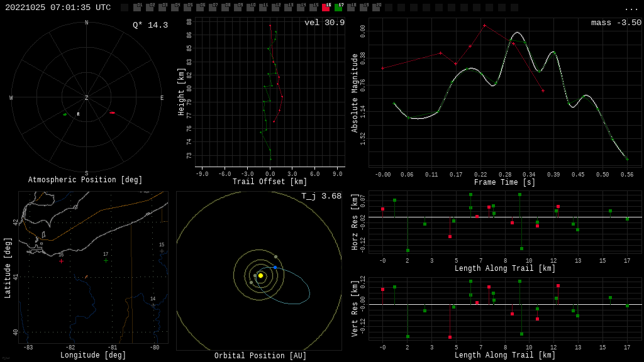Screen dimensions: 644x362
Task: Click station 11 indicator box
Action: (x=263, y=8)
